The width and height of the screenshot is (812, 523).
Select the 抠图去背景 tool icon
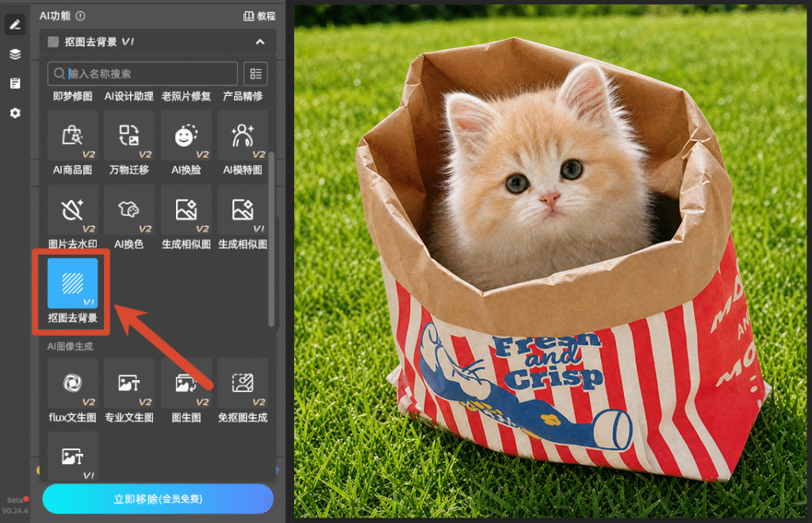coord(72,283)
